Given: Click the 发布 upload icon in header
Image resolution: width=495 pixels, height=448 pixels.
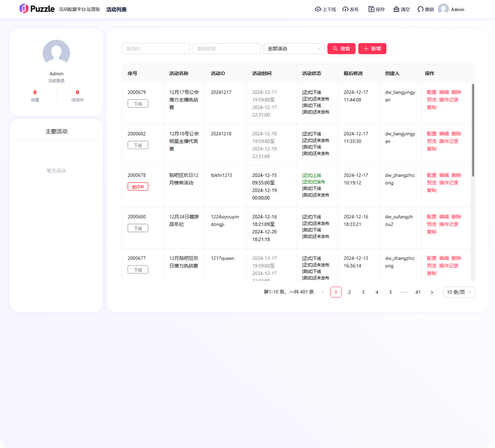Looking at the screenshot, I should (x=345, y=9).
